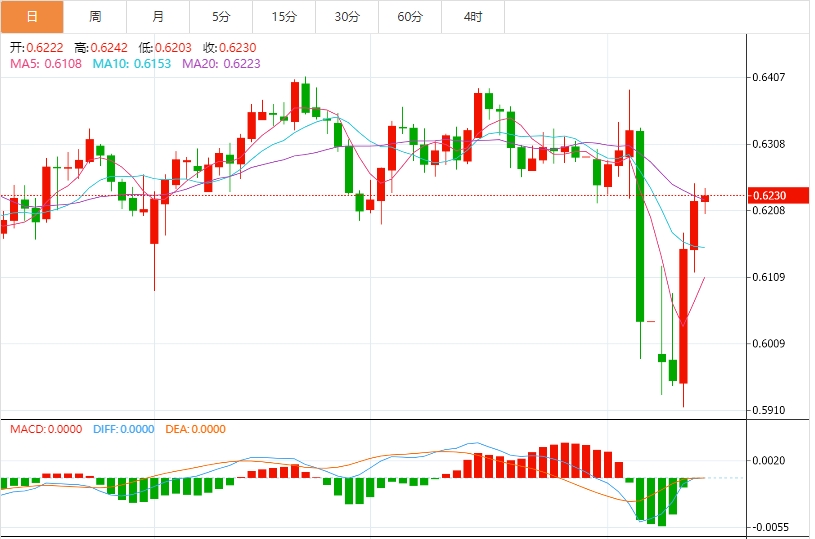The height and width of the screenshot is (539, 815).
Task: Click the 0.6009 price axis label
Action: [769, 344]
